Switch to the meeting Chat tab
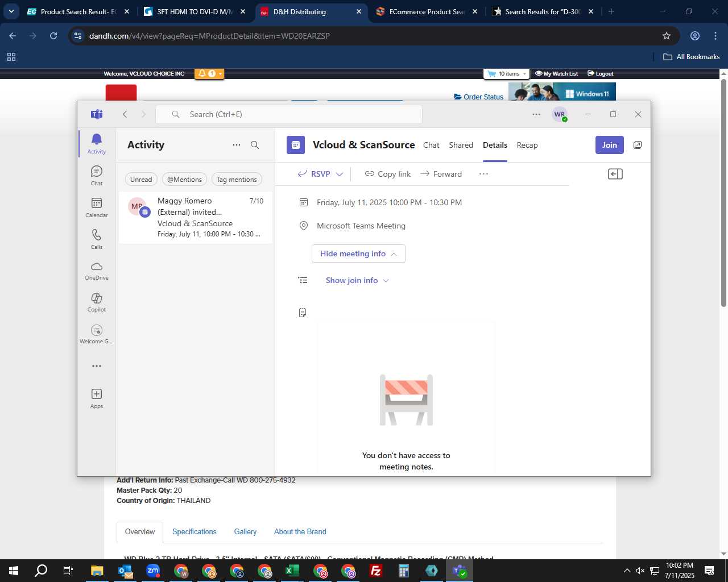The height and width of the screenshot is (582, 728). tap(431, 145)
